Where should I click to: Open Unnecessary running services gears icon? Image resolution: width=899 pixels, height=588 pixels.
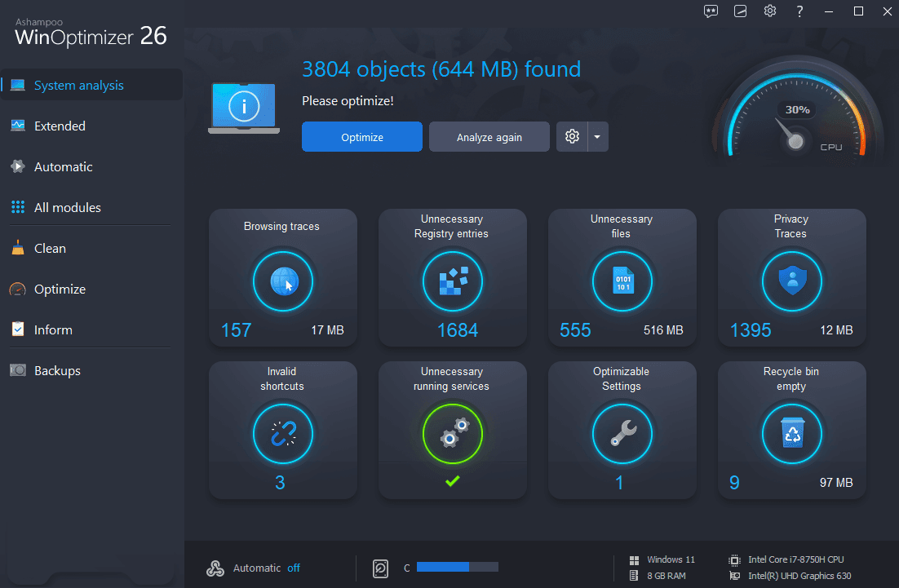click(x=452, y=433)
